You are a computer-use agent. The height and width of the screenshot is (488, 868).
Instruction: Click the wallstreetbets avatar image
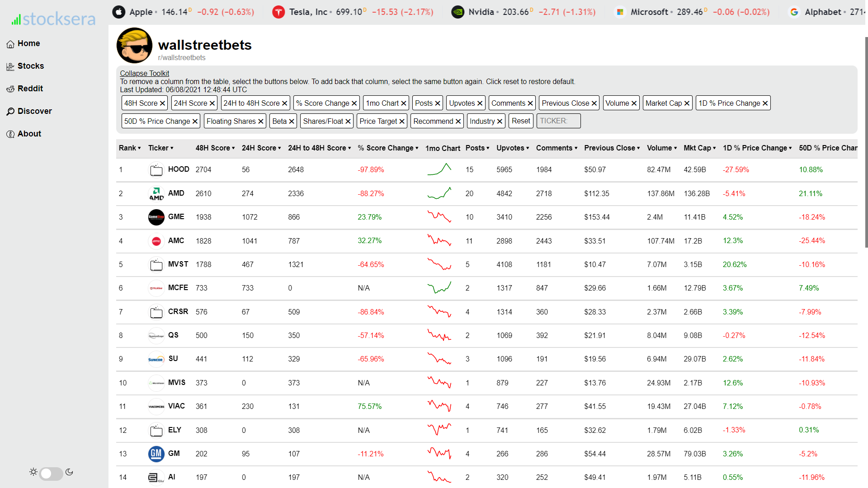point(134,46)
